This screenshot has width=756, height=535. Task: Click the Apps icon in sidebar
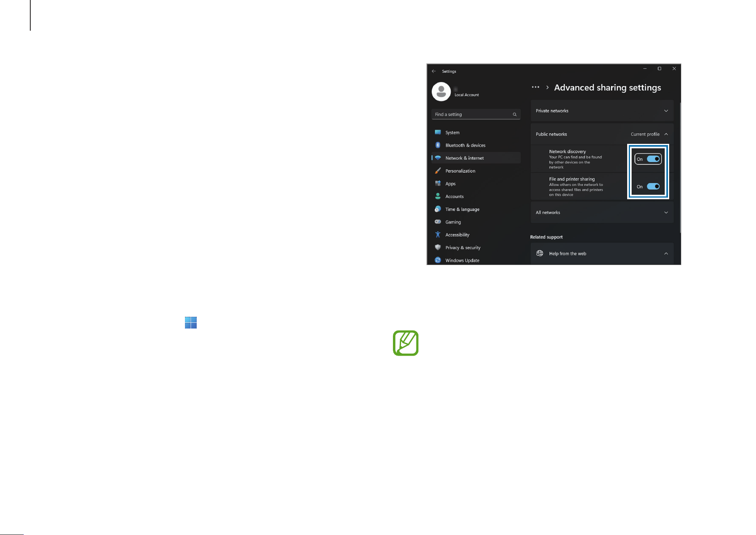pos(438,183)
